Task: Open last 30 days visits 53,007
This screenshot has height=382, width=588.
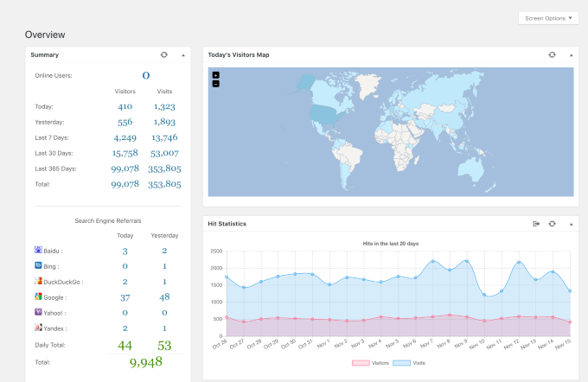Action: pyautogui.click(x=164, y=153)
